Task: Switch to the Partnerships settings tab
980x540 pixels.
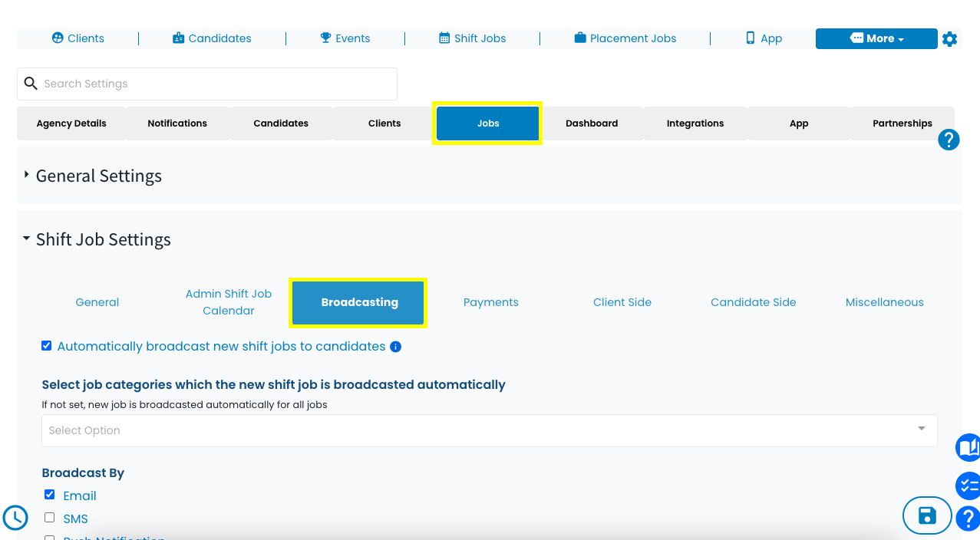Action: coord(902,123)
